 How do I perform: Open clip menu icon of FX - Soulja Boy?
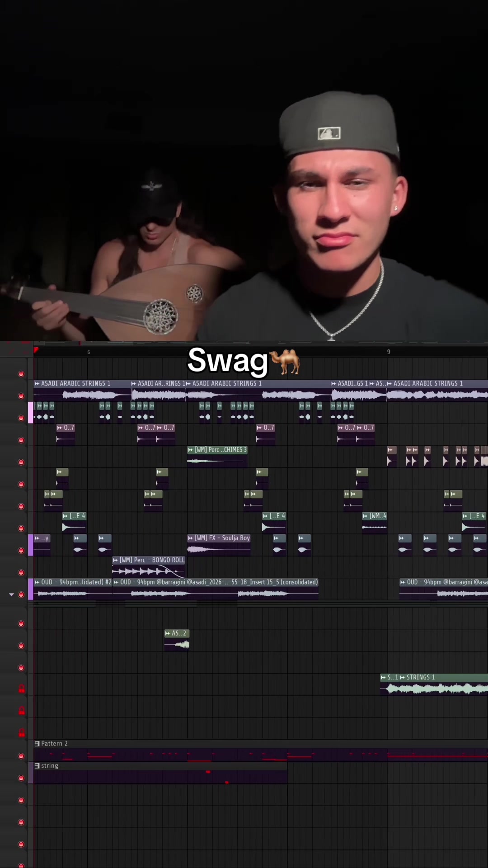[191, 538]
